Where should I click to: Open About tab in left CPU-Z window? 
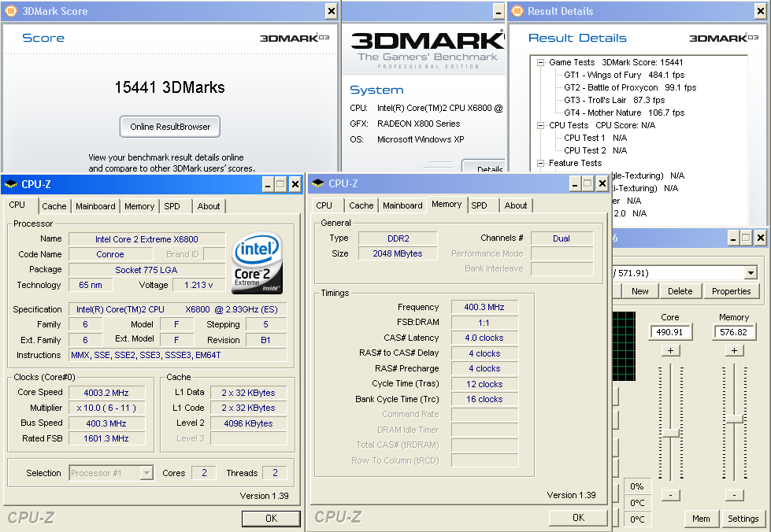pos(209,206)
